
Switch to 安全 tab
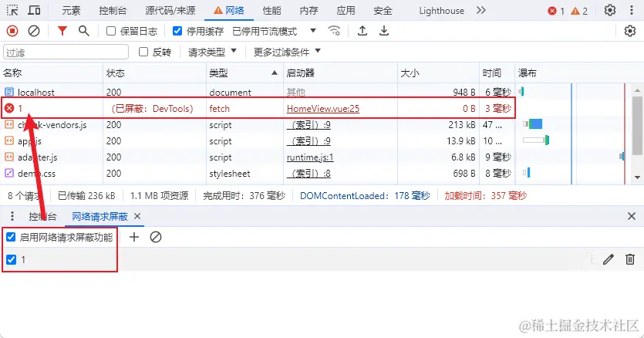pos(383,11)
